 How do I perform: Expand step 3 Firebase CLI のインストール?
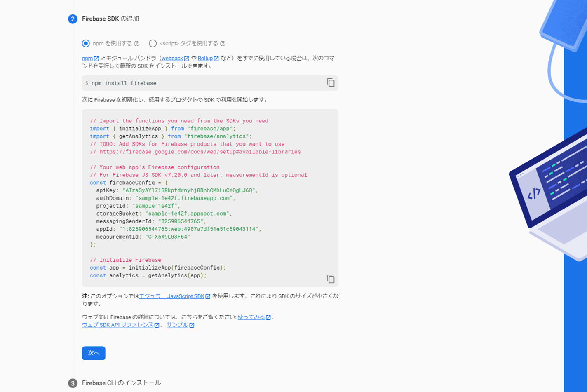click(x=121, y=383)
